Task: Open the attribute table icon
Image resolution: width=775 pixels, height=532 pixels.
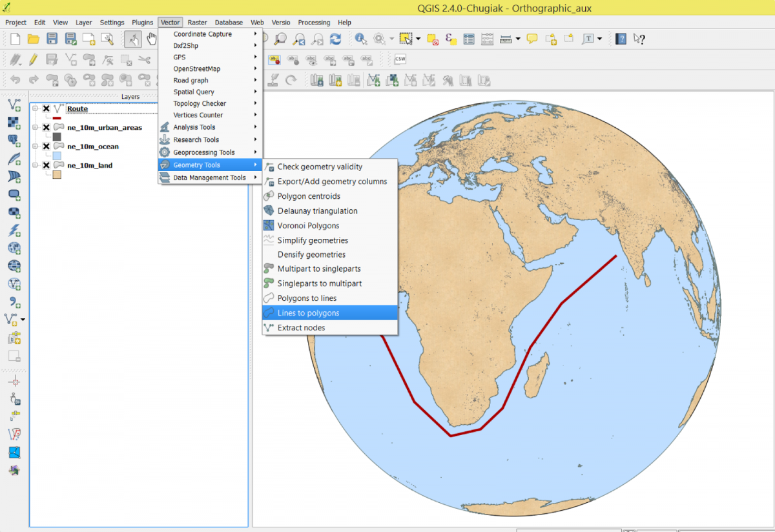Action: [x=469, y=39]
